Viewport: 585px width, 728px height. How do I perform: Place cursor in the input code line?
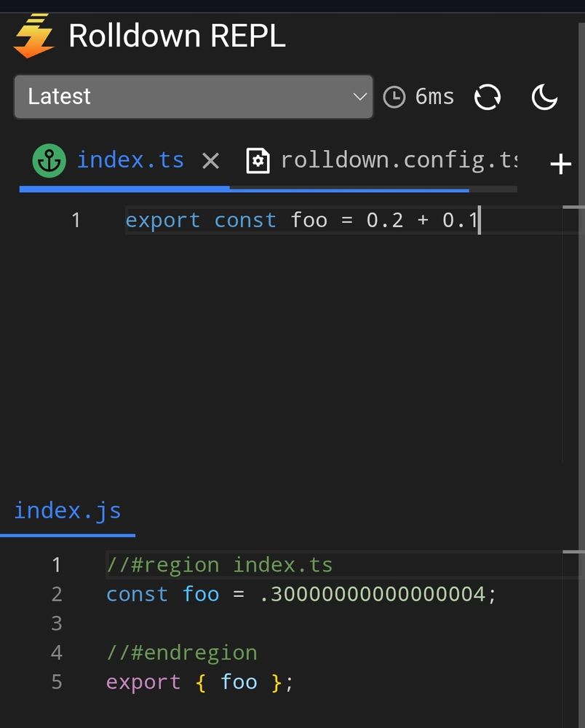tap(302, 220)
